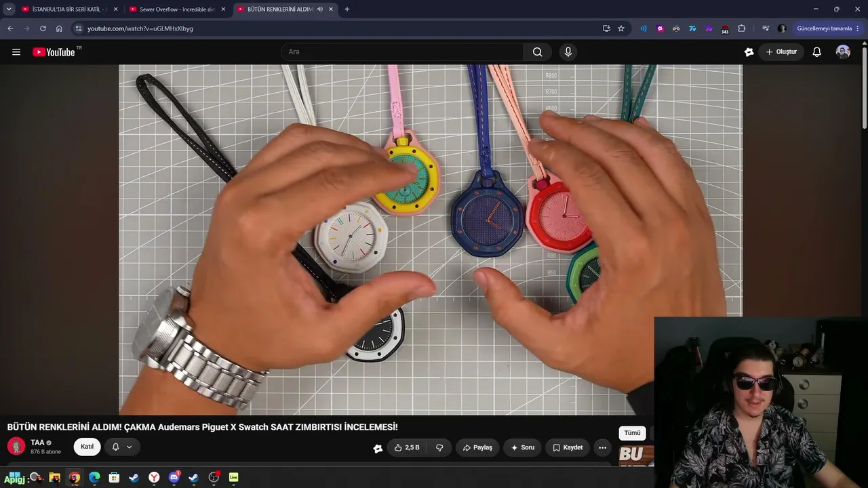Click the browser address bar URL

point(140,28)
